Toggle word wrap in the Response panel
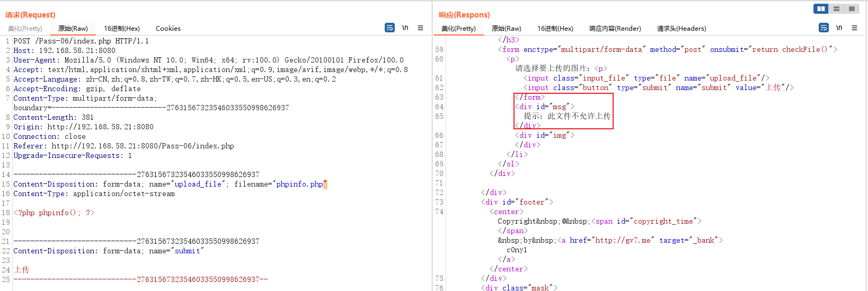This screenshot has width=868, height=291. click(823, 28)
